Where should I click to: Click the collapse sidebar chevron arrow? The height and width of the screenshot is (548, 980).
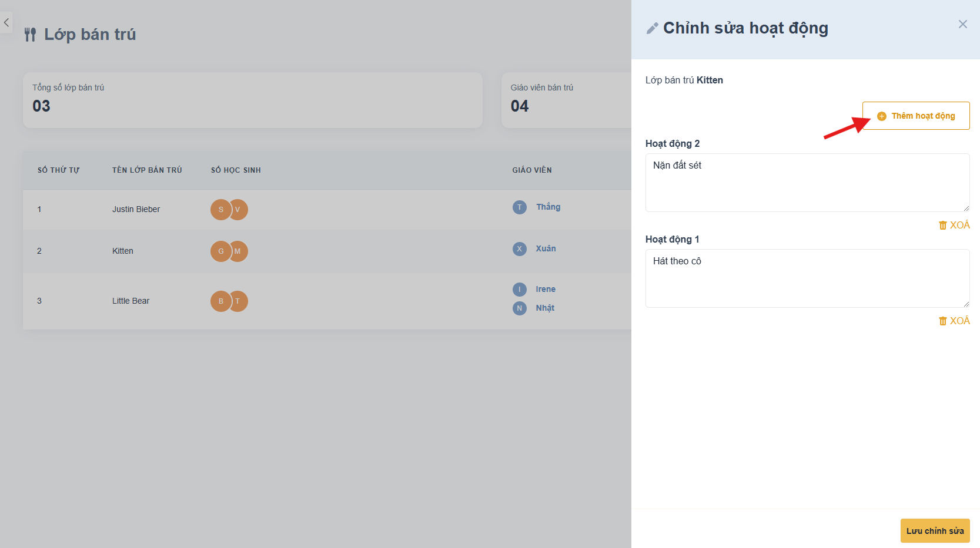coord(6,23)
